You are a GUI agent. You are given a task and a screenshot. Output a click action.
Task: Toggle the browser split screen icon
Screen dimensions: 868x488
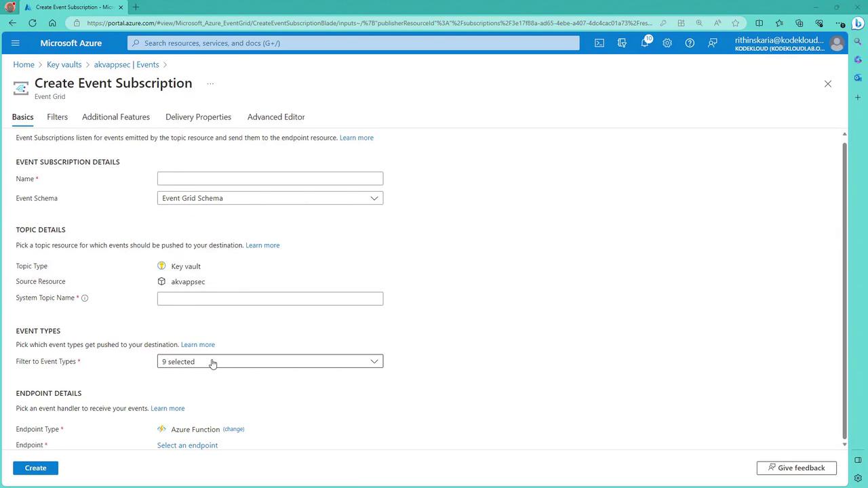click(759, 23)
